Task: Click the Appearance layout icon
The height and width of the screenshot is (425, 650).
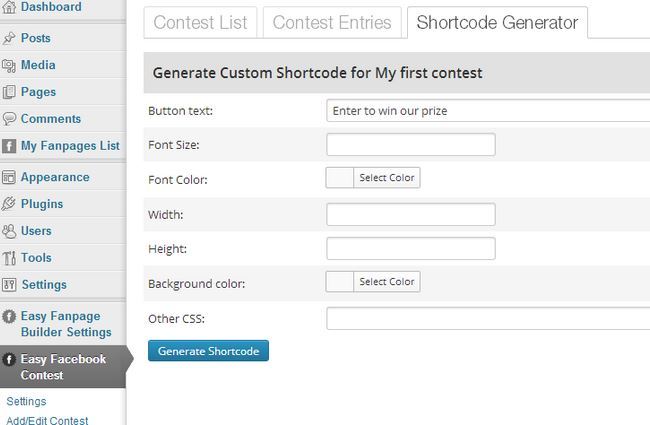Action: pos(9,177)
